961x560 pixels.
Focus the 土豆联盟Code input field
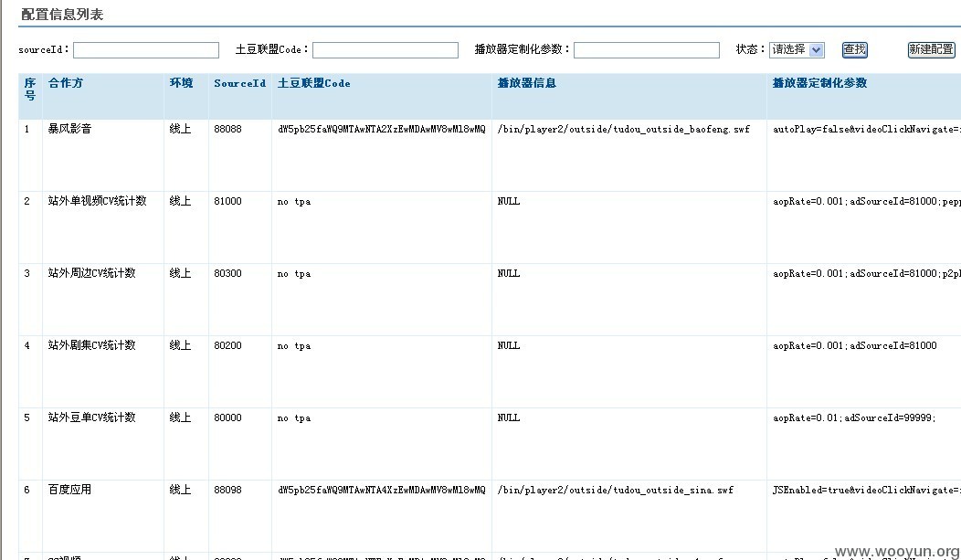pyautogui.click(x=385, y=50)
